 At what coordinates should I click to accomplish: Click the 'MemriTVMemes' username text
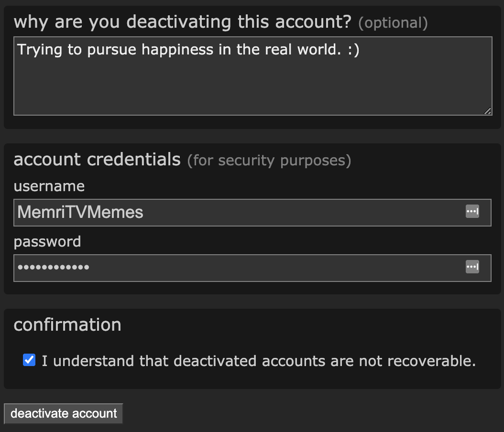(x=80, y=212)
